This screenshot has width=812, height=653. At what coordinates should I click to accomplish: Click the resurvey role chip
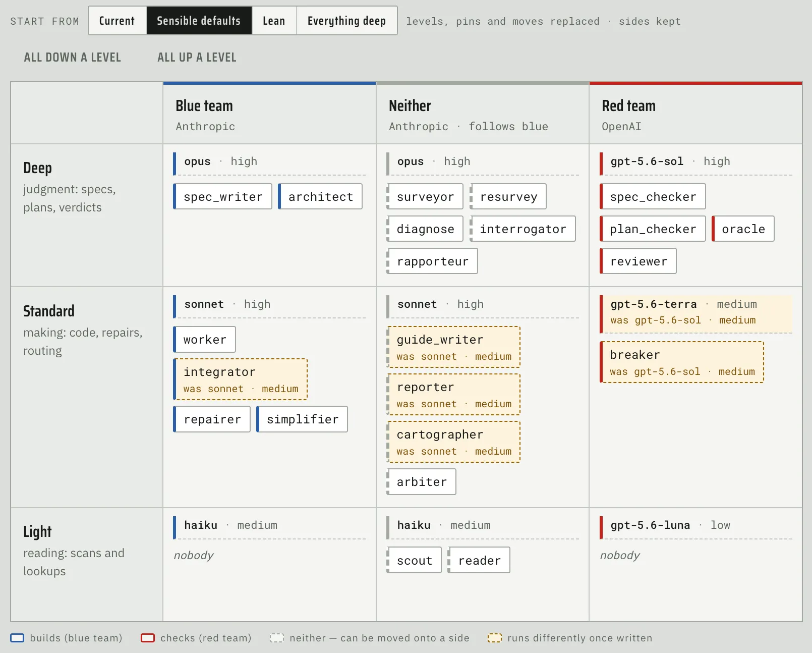tap(508, 196)
